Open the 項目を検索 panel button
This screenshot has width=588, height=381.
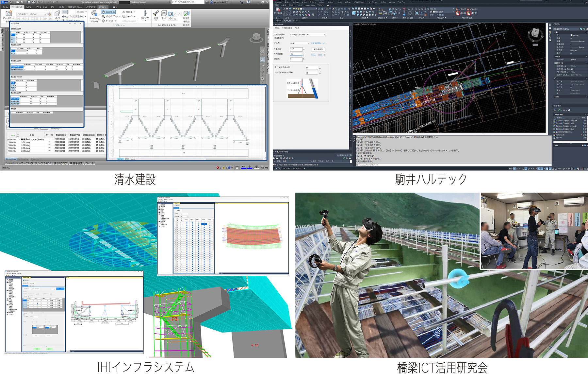(x=76, y=164)
